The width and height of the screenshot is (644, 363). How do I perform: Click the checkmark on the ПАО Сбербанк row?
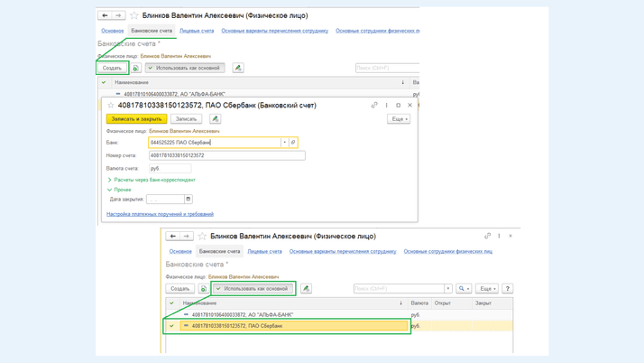171,326
